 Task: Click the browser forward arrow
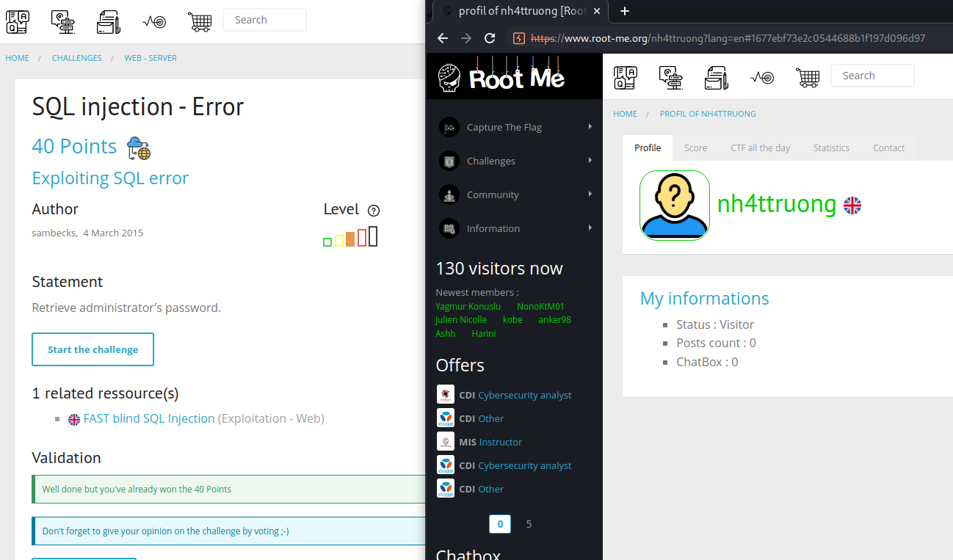[466, 38]
